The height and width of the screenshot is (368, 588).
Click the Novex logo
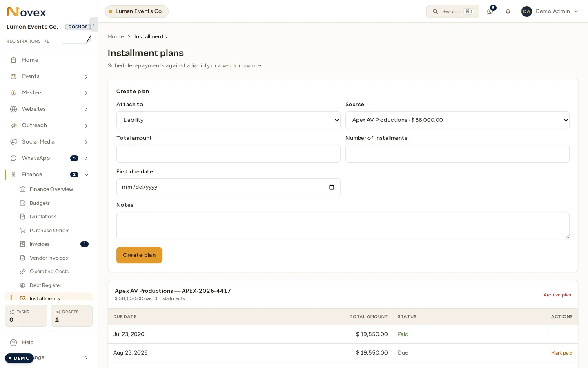26,12
